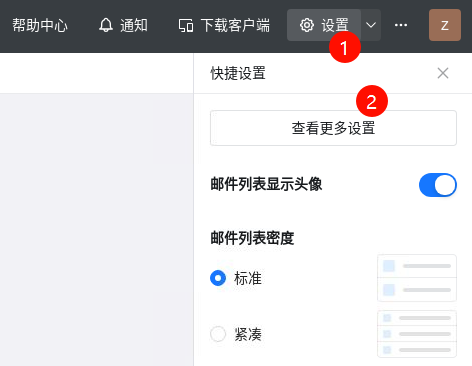The width and height of the screenshot is (472, 366).
Task: Click the 邮件列表显示头像 label text
Action: 266,184
